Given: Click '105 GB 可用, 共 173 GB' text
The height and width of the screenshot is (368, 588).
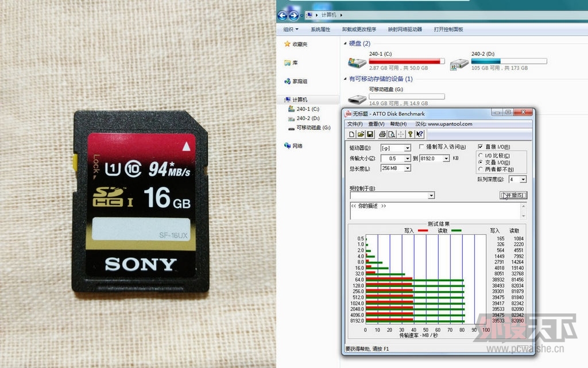Looking at the screenshot, I should [500, 68].
